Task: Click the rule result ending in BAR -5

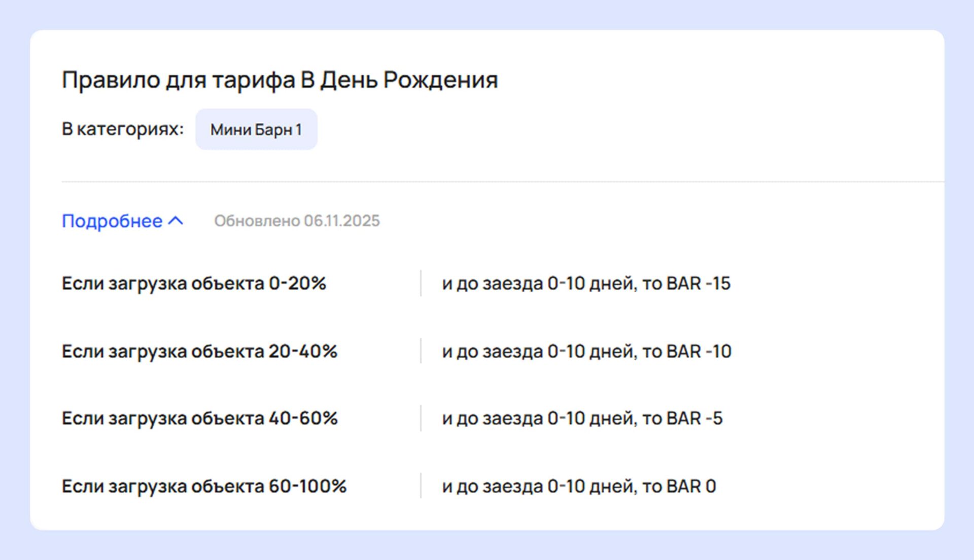Action: 582,418
